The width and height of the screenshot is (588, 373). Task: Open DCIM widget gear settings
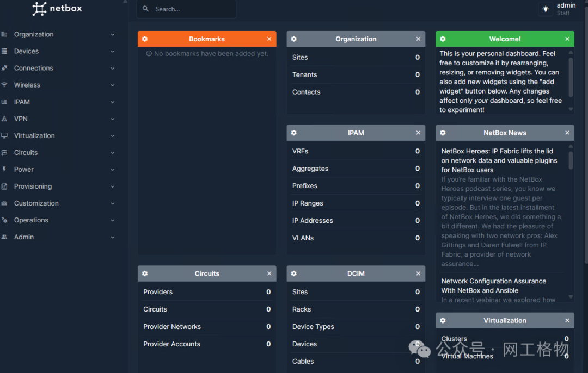click(294, 273)
